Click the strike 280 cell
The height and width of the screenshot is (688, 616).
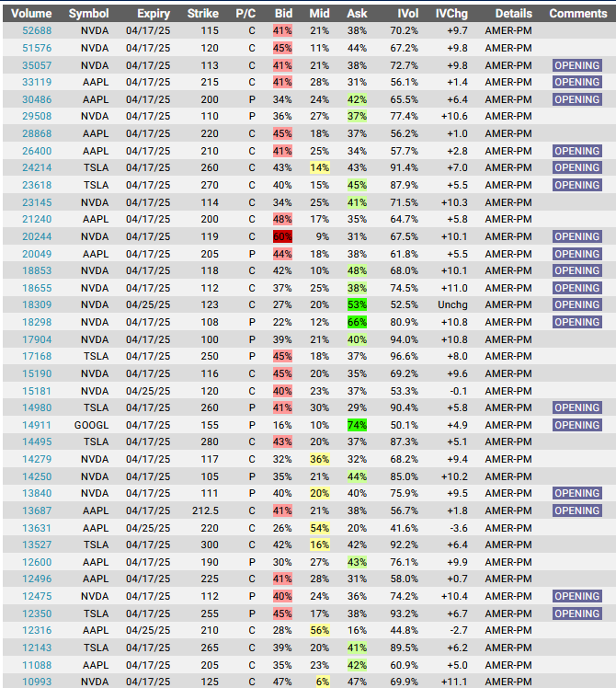tap(210, 441)
